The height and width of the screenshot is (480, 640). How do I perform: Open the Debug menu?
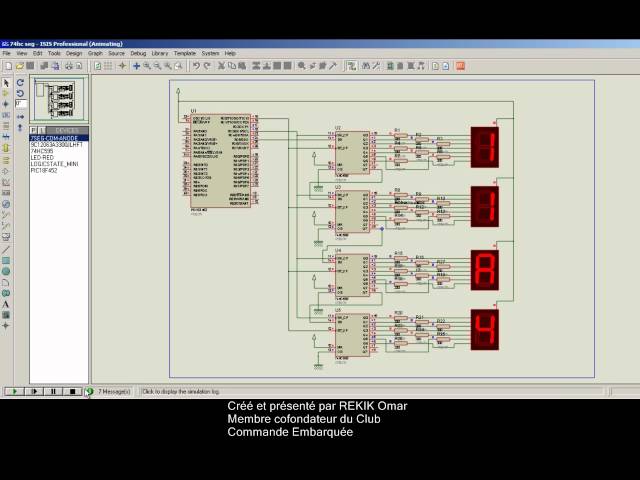click(138, 53)
